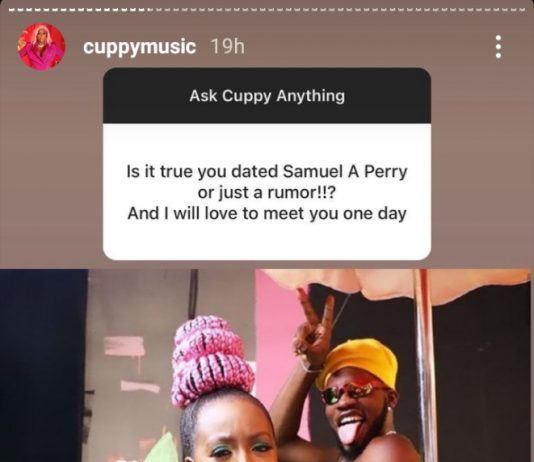
Task: Tap the 'or just a rumor!!?' text
Action: click(267, 193)
